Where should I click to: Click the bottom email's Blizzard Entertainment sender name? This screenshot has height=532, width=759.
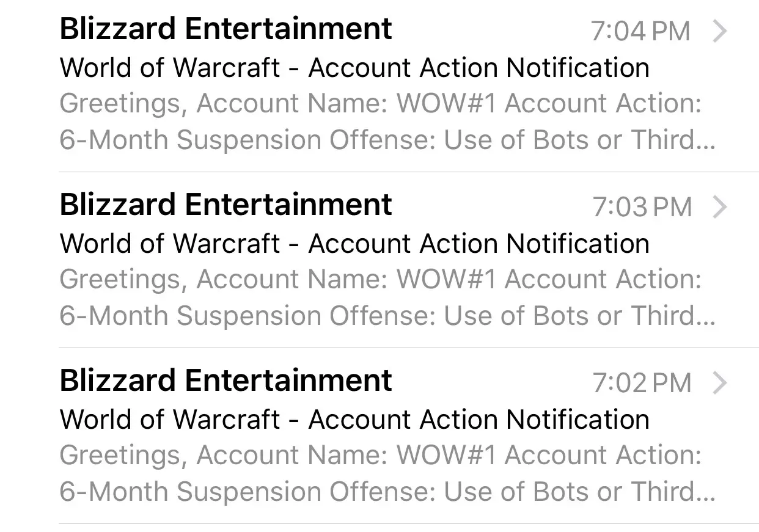(226, 381)
